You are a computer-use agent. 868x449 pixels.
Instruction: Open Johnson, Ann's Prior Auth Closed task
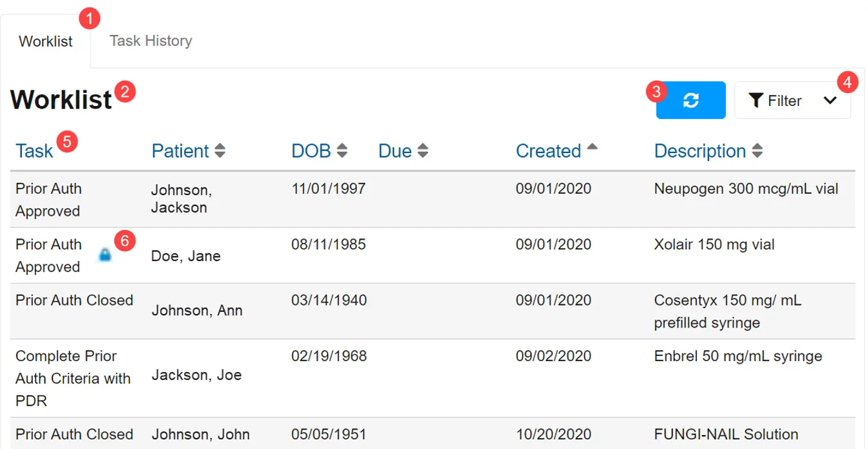click(74, 300)
